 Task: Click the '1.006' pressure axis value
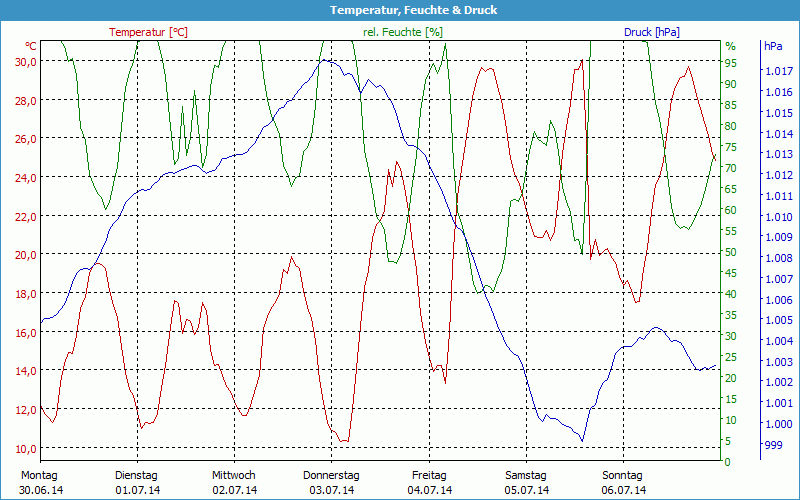[x=779, y=299]
